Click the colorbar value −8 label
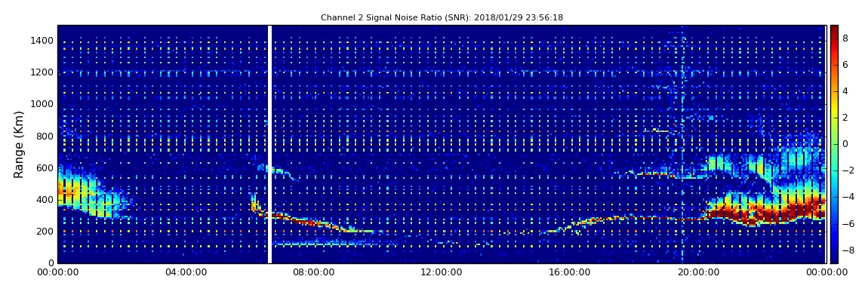 click(848, 250)
